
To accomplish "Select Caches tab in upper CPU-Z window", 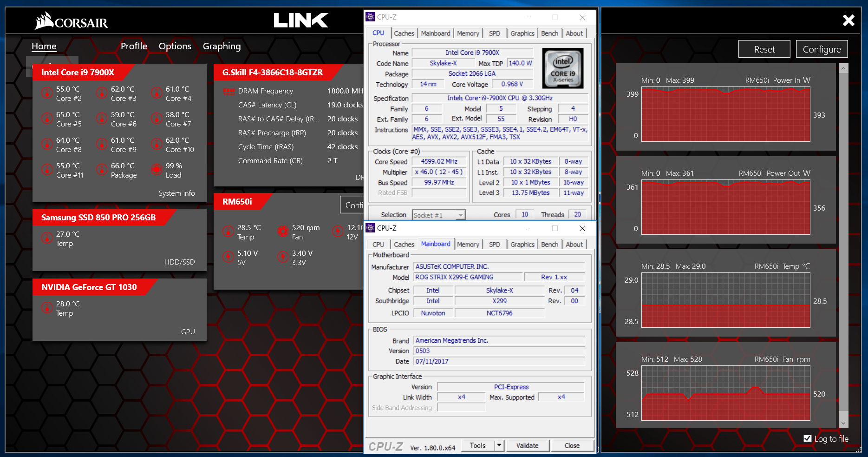I will [x=404, y=33].
